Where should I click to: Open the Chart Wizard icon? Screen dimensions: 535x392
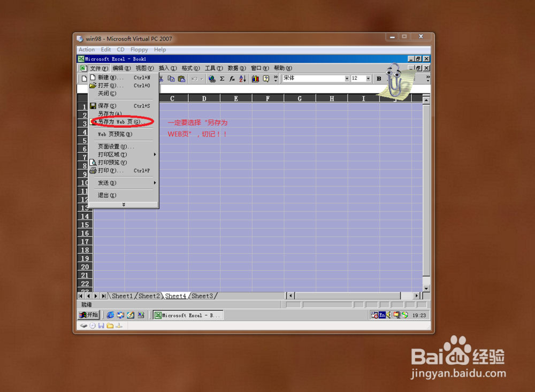(x=255, y=79)
